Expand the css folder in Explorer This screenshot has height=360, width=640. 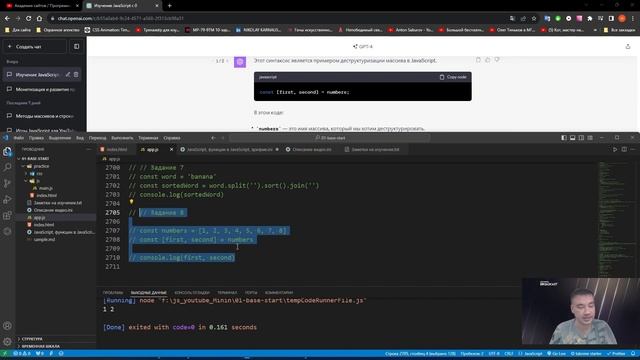pyautogui.click(x=27, y=173)
